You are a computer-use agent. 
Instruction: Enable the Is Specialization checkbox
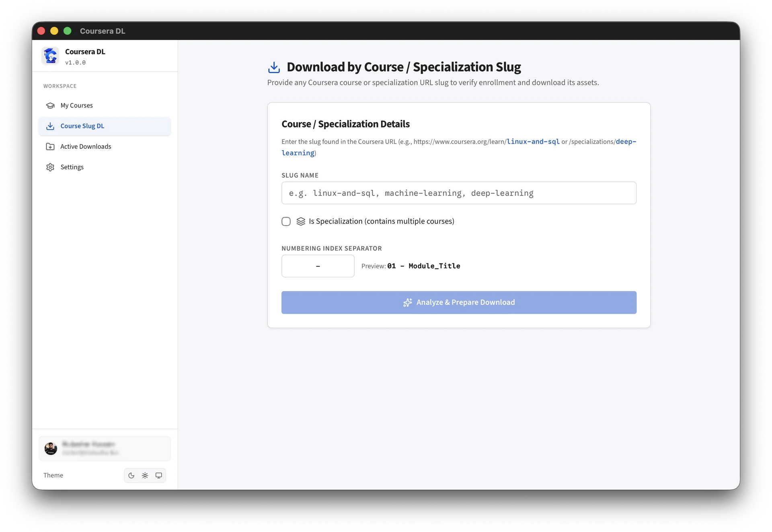286,222
